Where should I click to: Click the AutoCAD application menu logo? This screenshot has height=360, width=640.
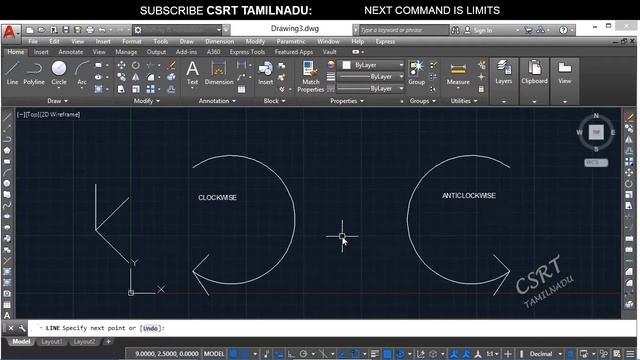pyautogui.click(x=10, y=32)
